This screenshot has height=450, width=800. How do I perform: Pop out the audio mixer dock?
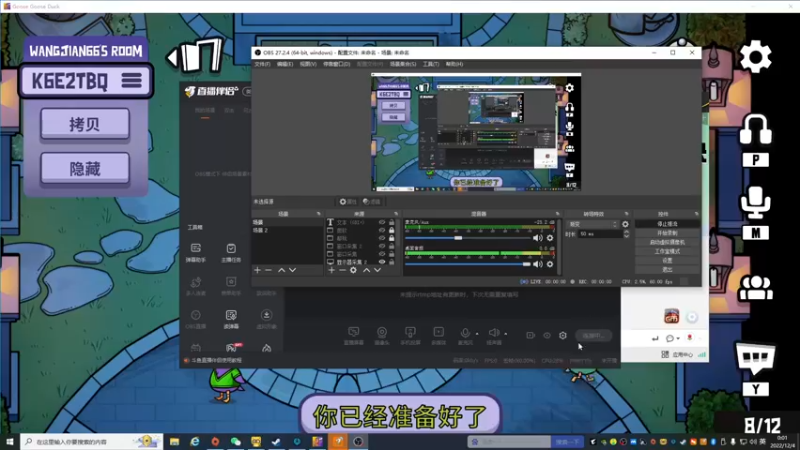coord(558,214)
